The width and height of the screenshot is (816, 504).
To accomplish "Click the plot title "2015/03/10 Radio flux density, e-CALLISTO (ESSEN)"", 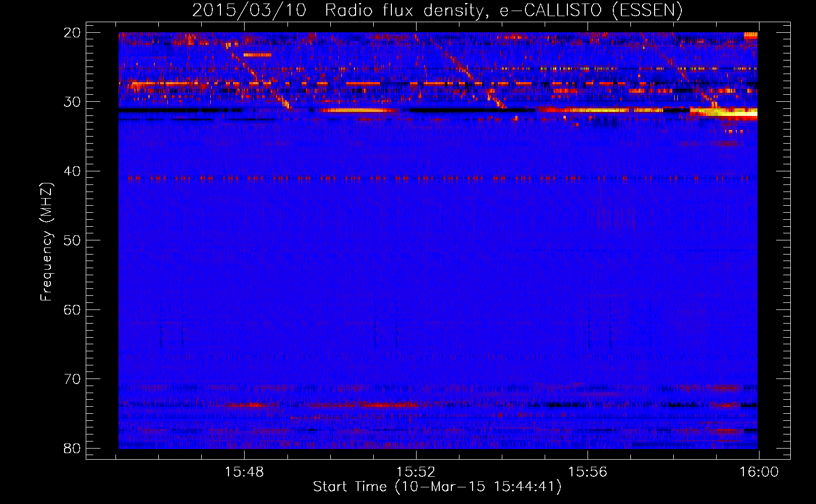I will point(437,11).
